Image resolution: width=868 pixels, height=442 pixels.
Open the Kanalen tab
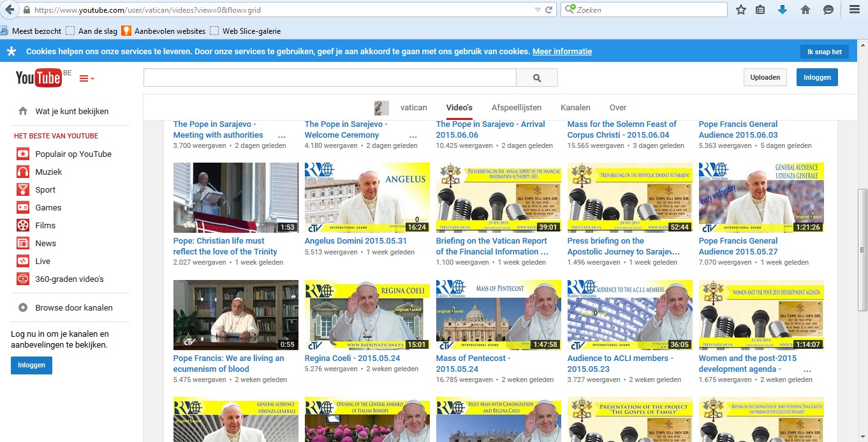(575, 107)
